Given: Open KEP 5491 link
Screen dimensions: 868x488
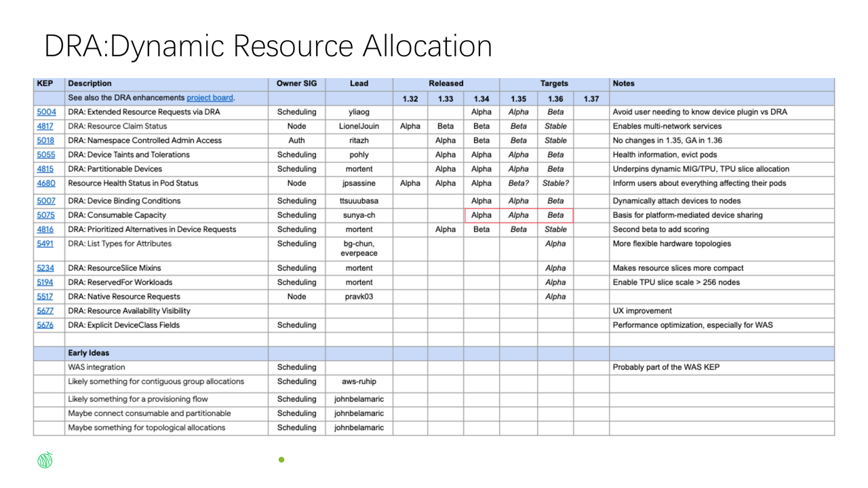Looking at the screenshot, I should [45, 244].
